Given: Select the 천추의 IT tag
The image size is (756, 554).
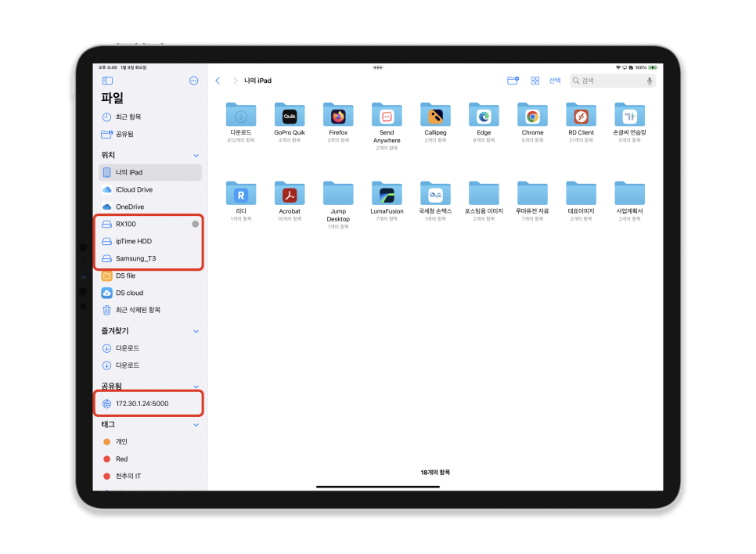Looking at the screenshot, I should pyautogui.click(x=150, y=476).
